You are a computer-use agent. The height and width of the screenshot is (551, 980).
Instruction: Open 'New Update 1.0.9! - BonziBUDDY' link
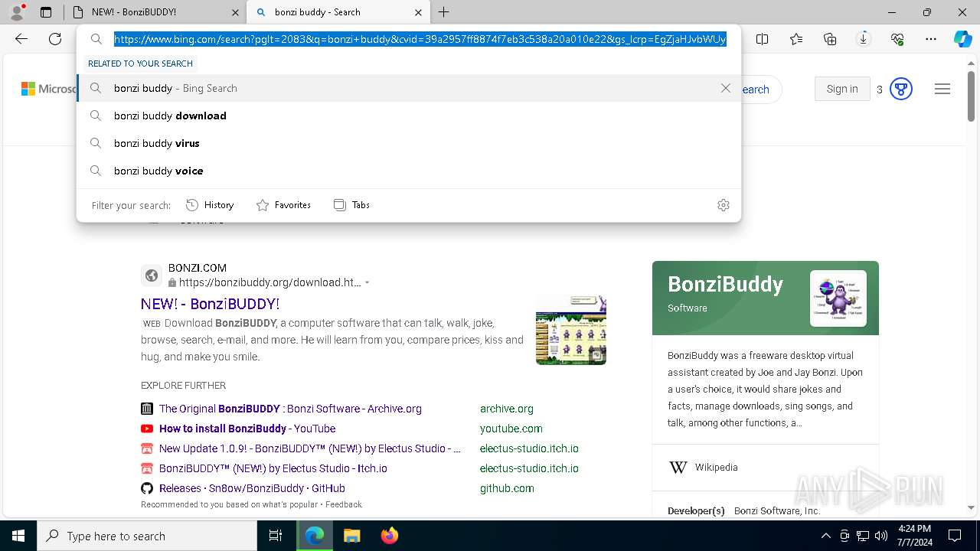click(310, 448)
